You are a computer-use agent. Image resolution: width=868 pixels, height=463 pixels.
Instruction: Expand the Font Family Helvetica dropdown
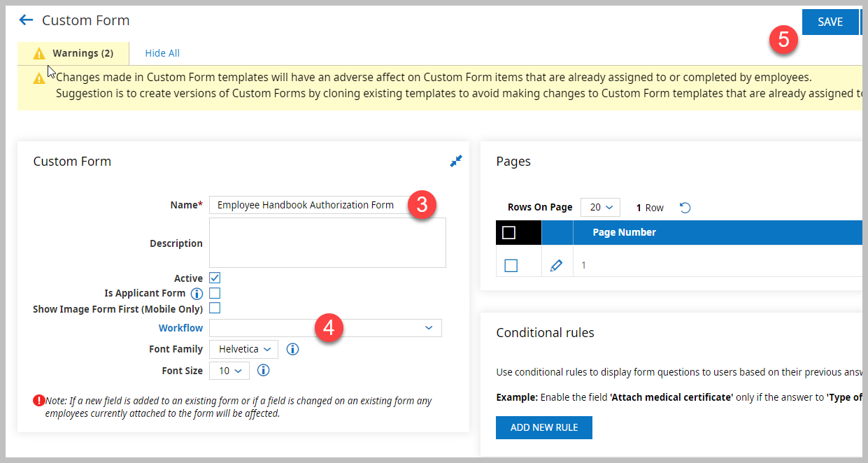[243, 349]
